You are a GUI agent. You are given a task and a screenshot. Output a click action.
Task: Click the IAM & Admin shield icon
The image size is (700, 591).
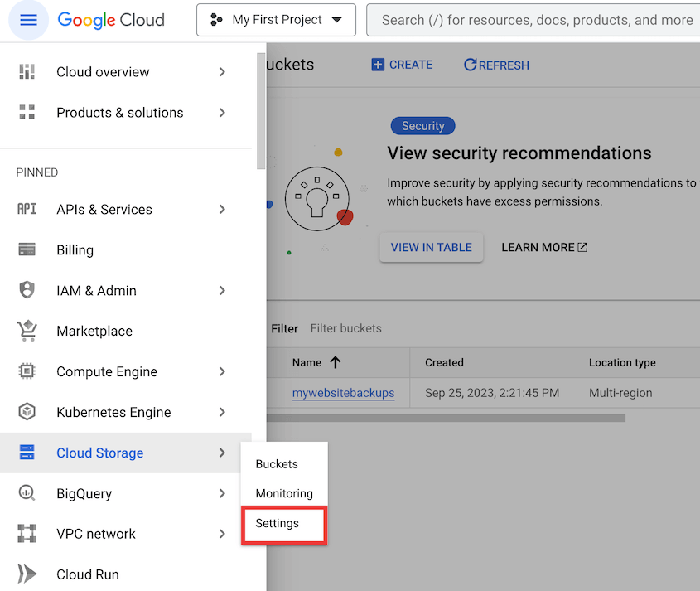coord(27,290)
